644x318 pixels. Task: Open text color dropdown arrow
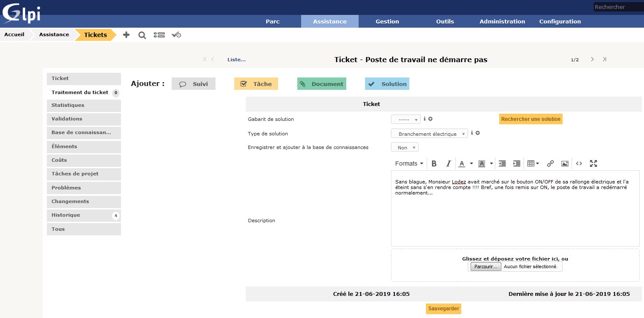pos(471,163)
